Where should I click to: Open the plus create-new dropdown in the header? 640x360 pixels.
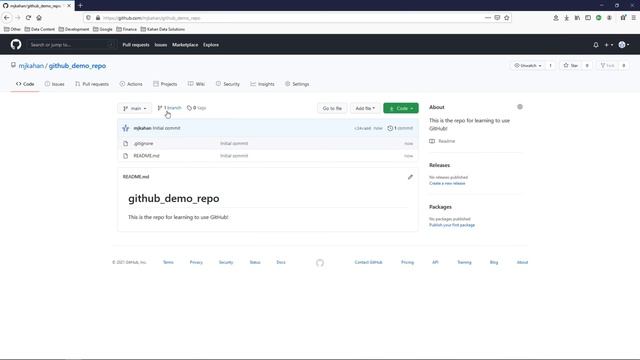[609, 45]
